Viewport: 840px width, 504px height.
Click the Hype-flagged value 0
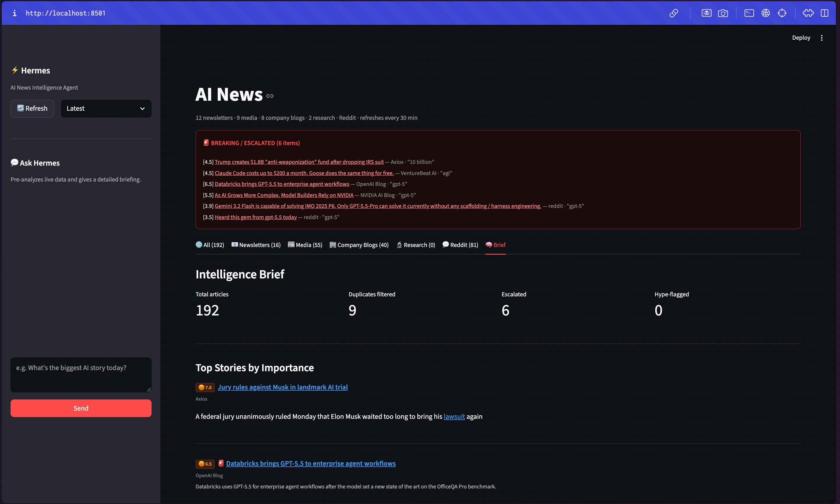click(658, 310)
